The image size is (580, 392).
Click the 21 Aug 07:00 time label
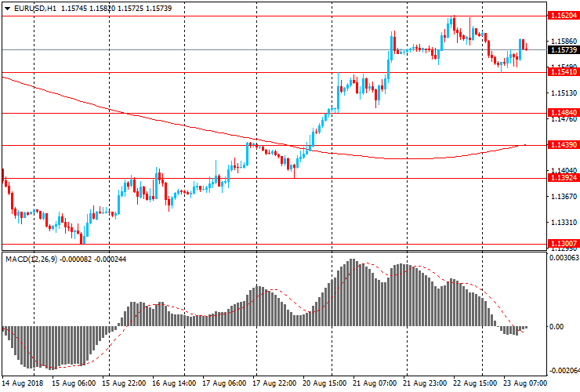(x=375, y=383)
